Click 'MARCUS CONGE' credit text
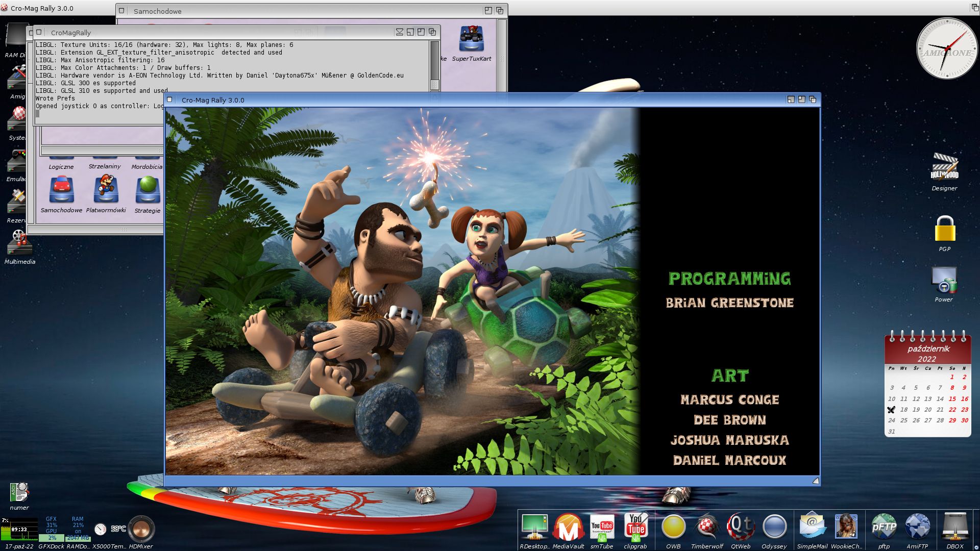The width and height of the screenshot is (980, 551). [x=730, y=400]
